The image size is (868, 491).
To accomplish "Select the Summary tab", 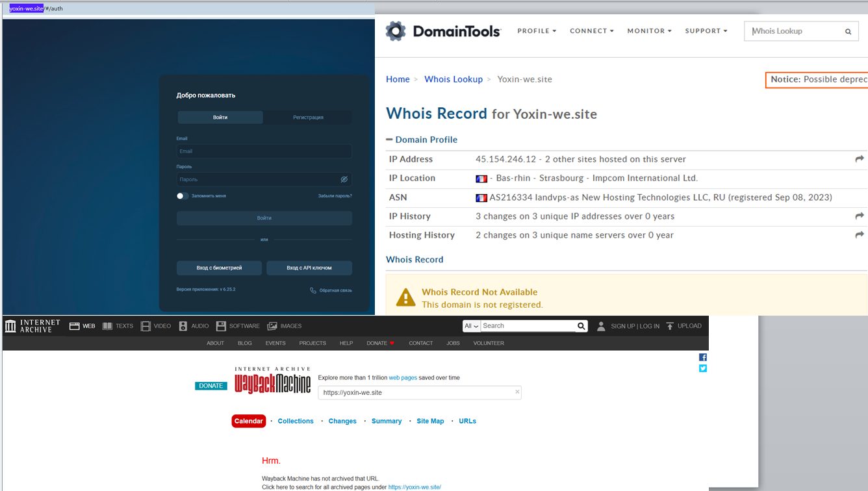I will (387, 421).
